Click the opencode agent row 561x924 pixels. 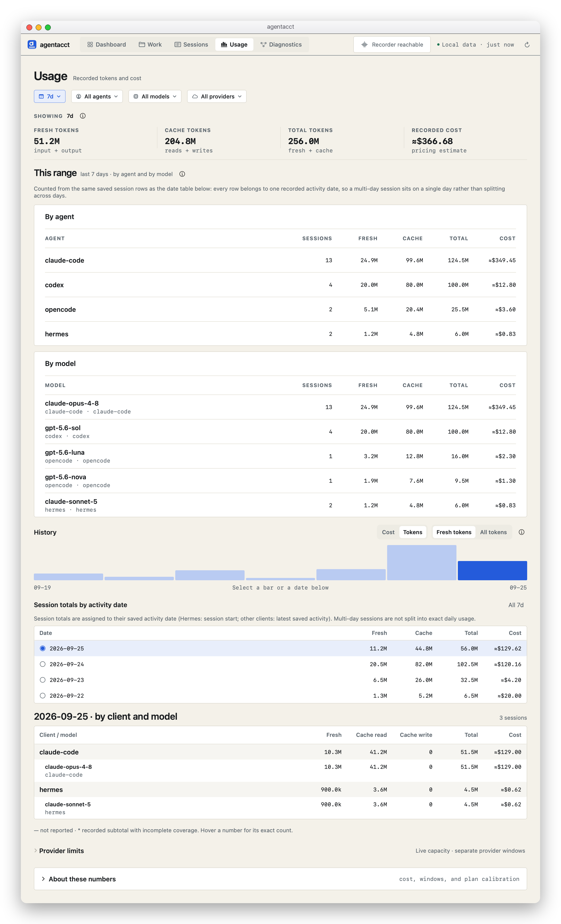(280, 309)
